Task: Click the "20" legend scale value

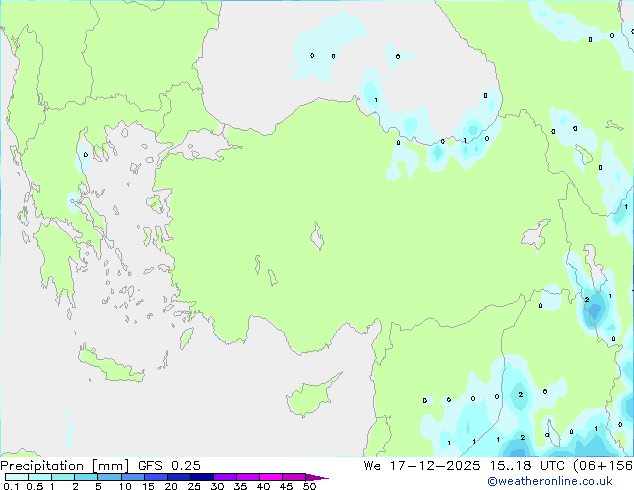Action: point(171,486)
